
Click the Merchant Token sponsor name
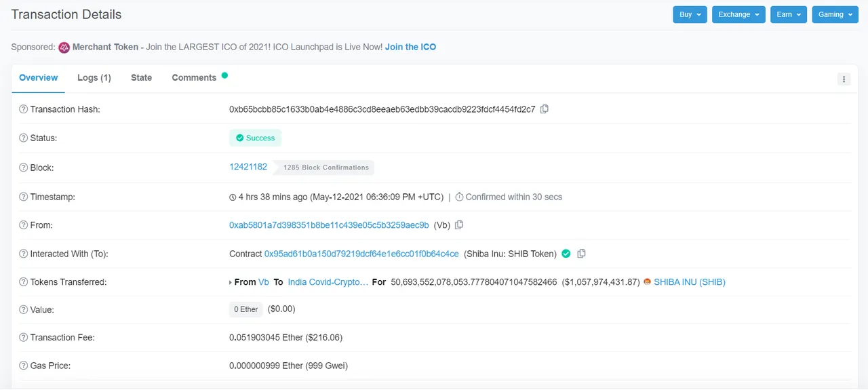click(x=105, y=47)
